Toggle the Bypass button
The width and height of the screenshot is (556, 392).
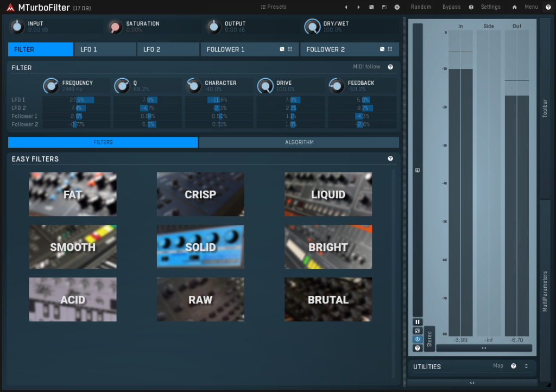[x=451, y=7]
